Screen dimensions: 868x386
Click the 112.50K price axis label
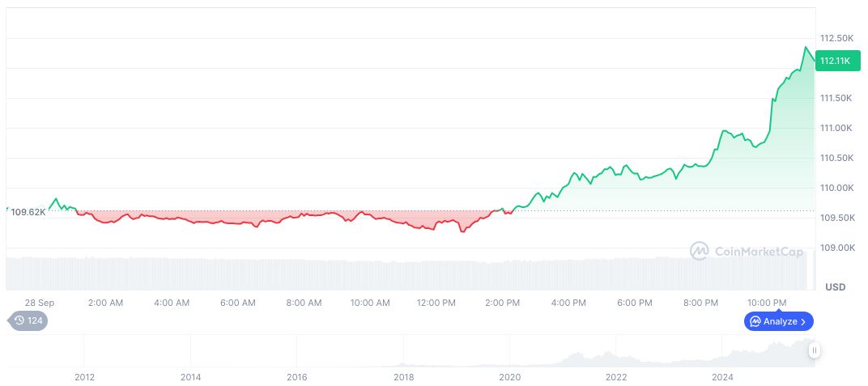(x=836, y=38)
